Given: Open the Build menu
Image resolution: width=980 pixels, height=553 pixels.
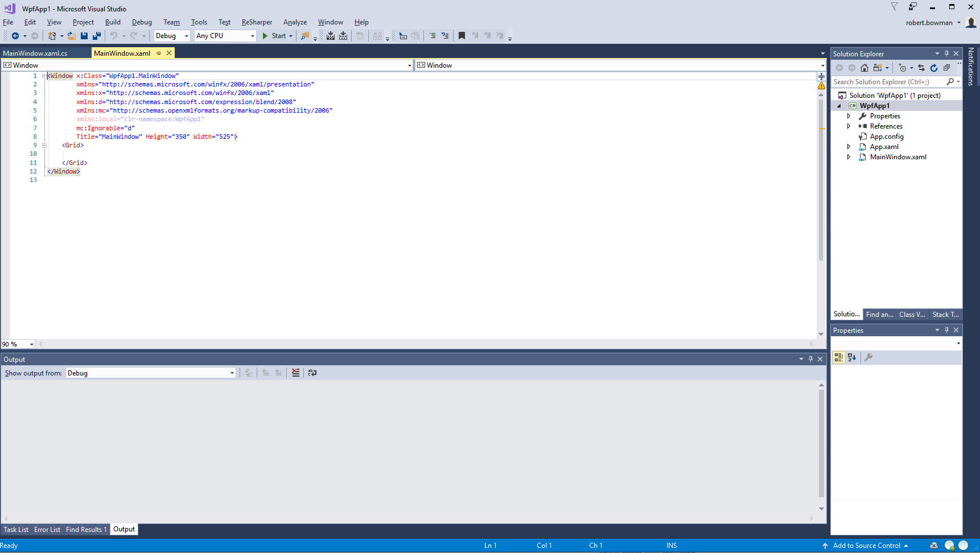Looking at the screenshot, I should pos(113,22).
